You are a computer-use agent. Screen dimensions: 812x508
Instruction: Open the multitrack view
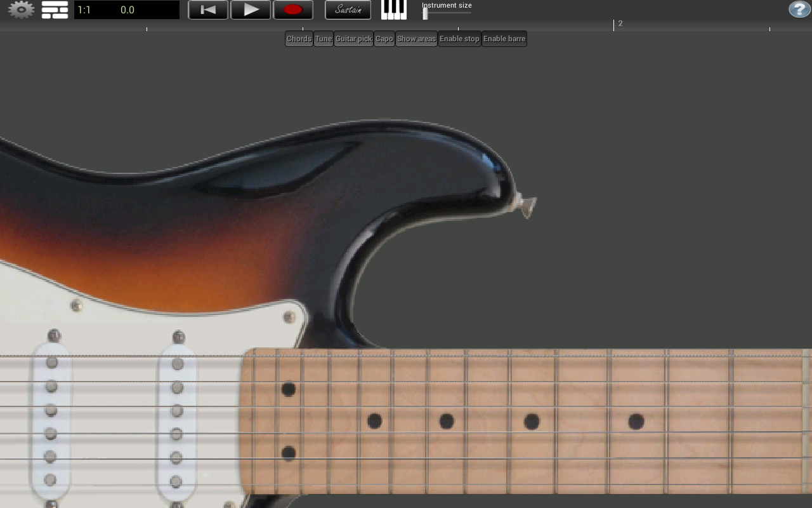(x=54, y=10)
